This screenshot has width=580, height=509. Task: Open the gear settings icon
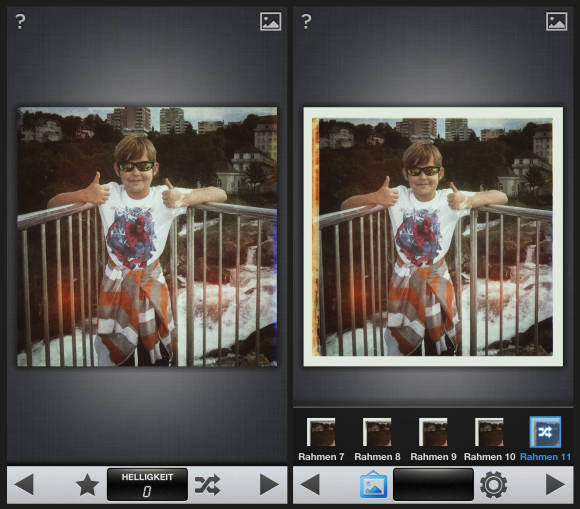tap(493, 485)
